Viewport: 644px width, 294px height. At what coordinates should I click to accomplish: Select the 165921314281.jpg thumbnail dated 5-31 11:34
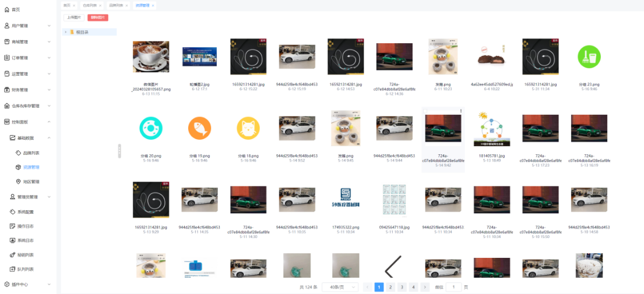(x=540, y=56)
